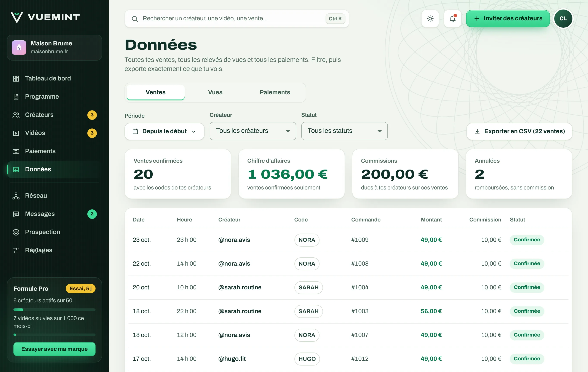Image resolution: width=588 pixels, height=372 pixels.
Task: Open the Vidéos play icon in sidebar
Action: click(16, 133)
